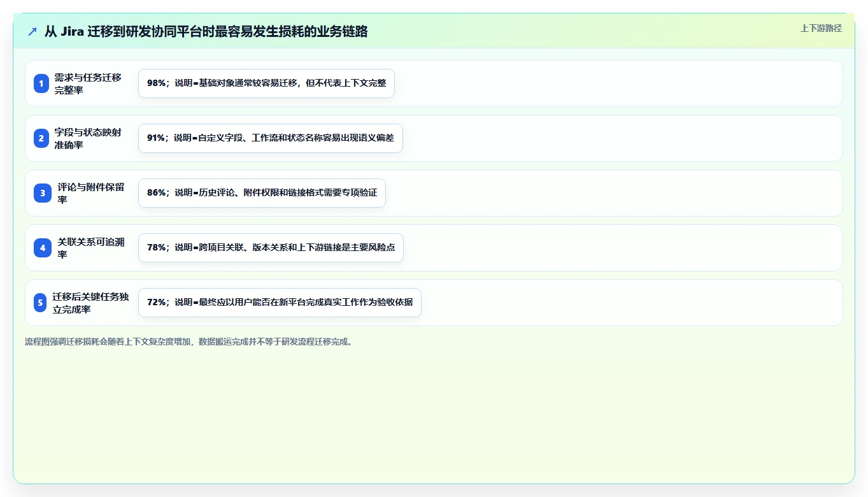Open the 72% description box
This screenshot has height=497, width=868.
click(280, 303)
